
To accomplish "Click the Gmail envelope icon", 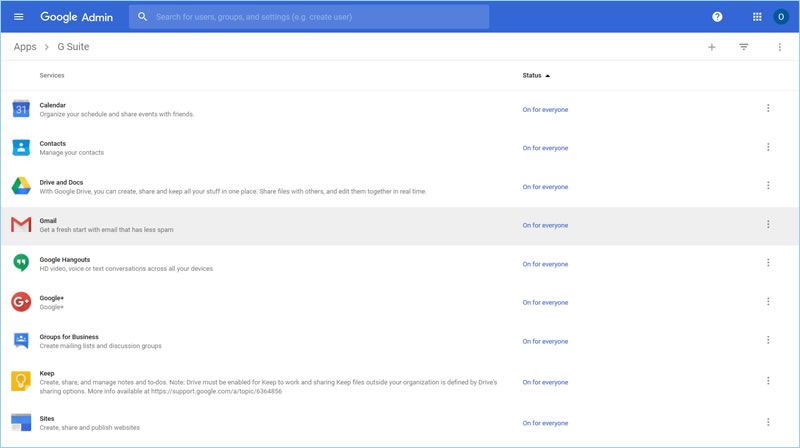I will 21,225.
